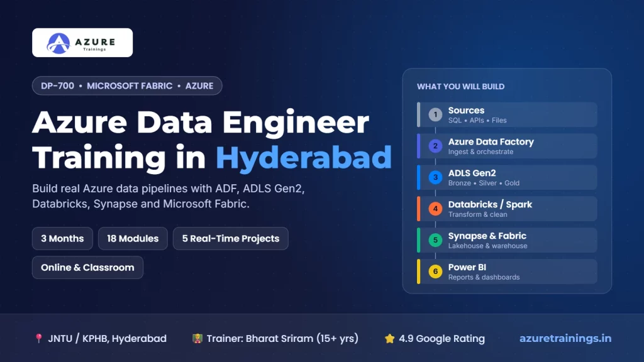Click the trainer emoji icon
The width and height of the screenshot is (644, 362).
coord(197,338)
